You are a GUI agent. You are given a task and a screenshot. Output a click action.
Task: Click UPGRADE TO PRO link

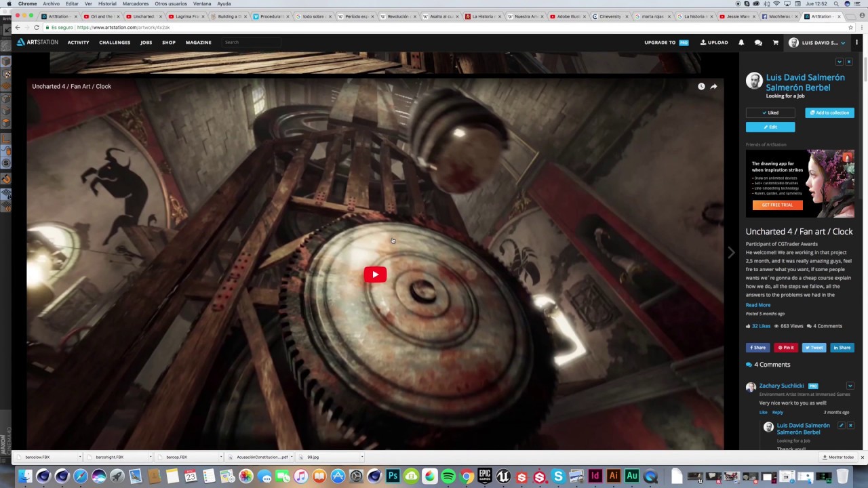click(666, 43)
